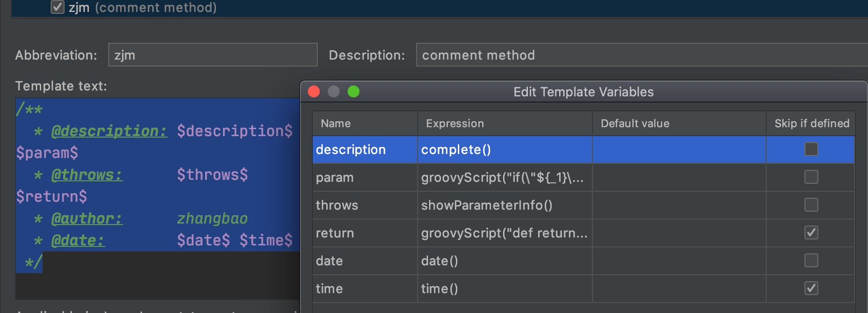This screenshot has height=313, width=868.
Task: Click the Expression column header
Action: click(505, 123)
